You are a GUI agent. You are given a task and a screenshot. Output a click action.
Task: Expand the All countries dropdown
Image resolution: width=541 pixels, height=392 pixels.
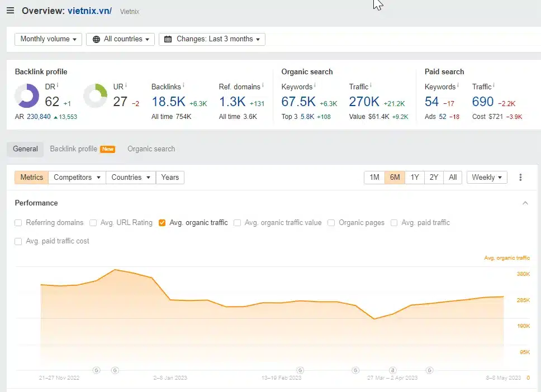(x=121, y=39)
